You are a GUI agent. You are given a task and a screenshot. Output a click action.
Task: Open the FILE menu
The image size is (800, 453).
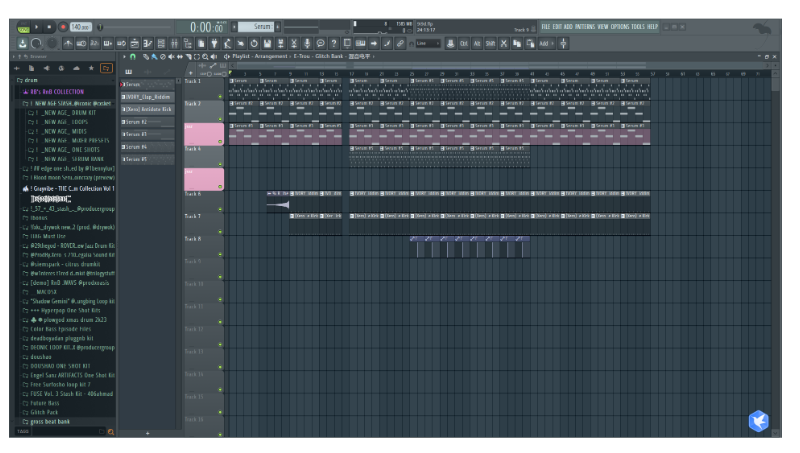coord(546,27)
